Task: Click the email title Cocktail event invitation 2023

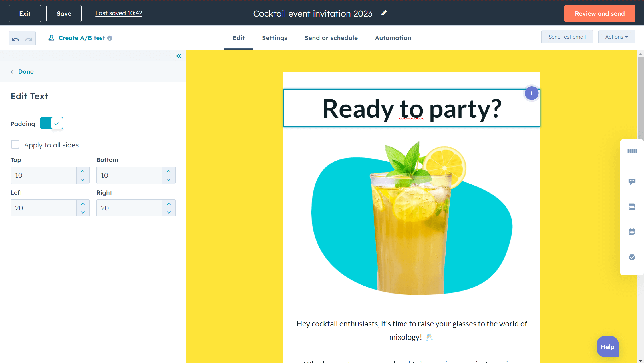Action: point(313,13)
